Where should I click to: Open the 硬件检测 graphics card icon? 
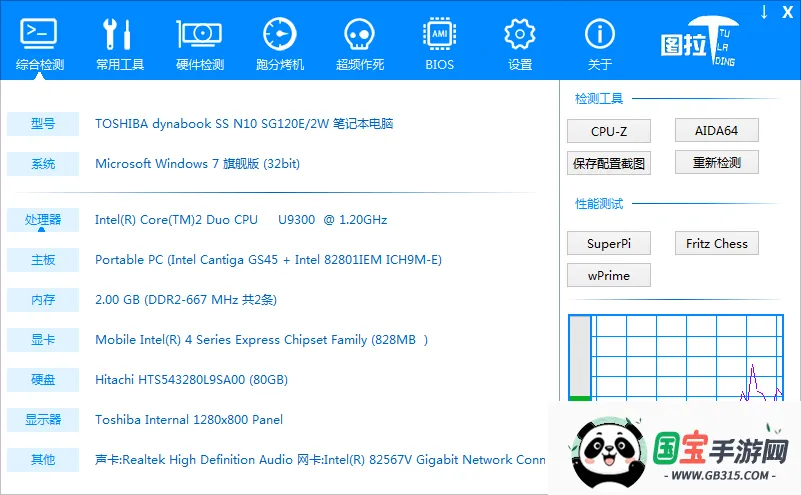coord(199,34)
